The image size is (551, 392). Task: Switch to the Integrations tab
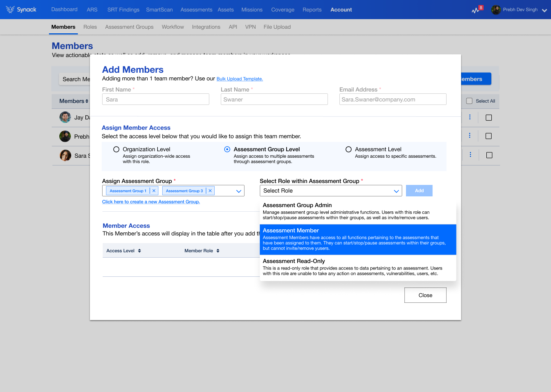click(x=206, y=27)
